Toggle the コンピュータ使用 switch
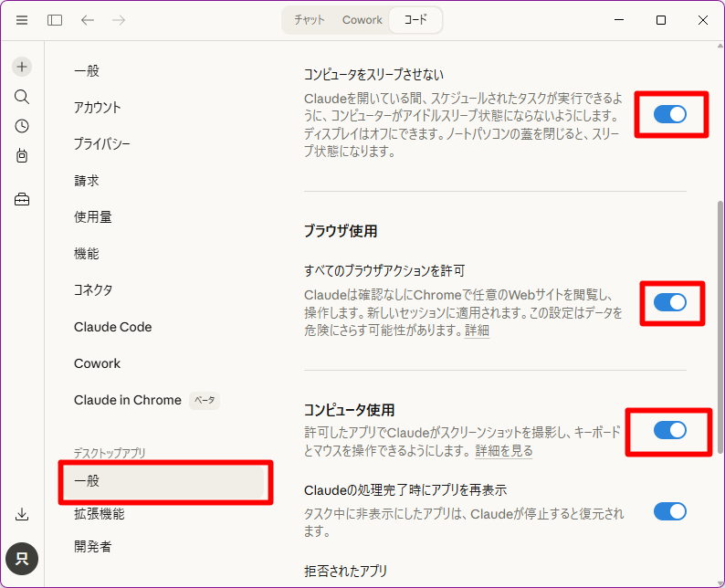 click(669, 430)
